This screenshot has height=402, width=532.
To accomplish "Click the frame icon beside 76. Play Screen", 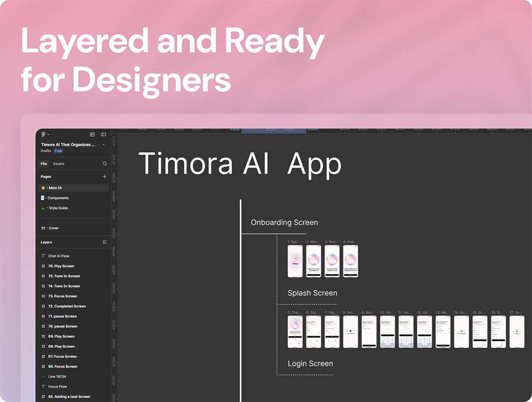I will [x=43, y=266].
